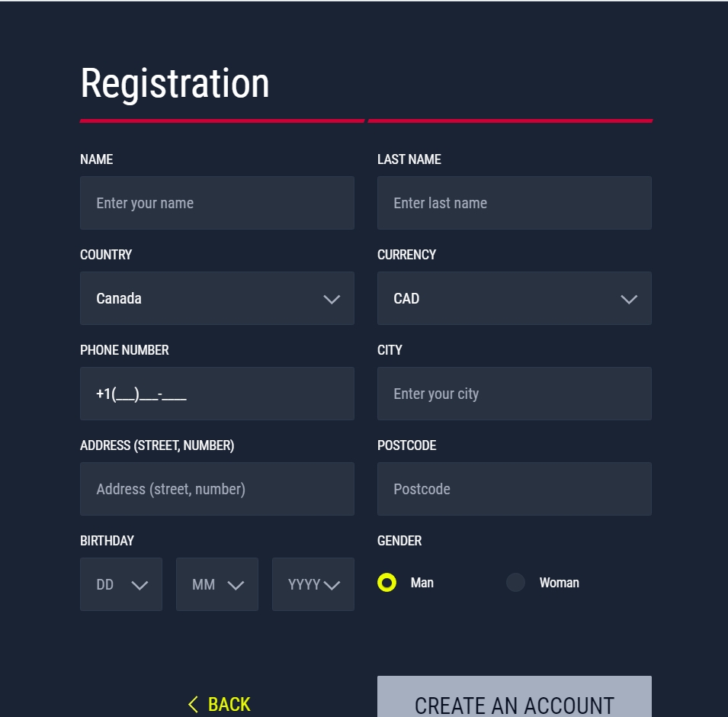The width and height of the screenshot is (728, 717).
Task: Click the chevron arrow in Country dropdown
Action: click(x=332, y=299)
